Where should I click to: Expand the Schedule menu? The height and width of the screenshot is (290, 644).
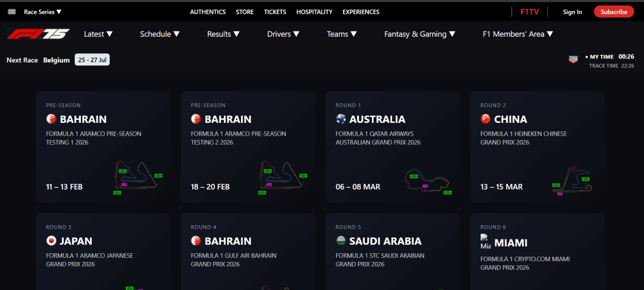point(160,34)
